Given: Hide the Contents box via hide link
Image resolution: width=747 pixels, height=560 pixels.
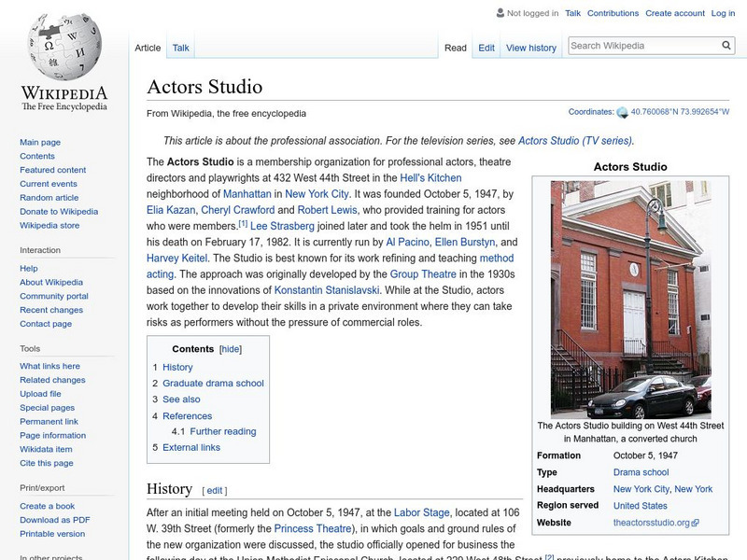Looking at the screenshot, I should 231,349.
